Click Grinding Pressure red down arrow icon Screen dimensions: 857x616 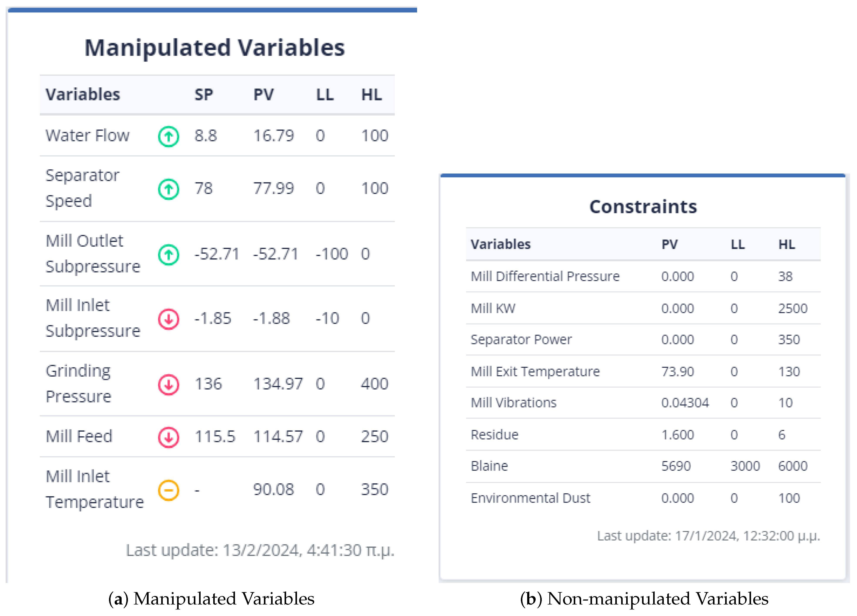169,384
